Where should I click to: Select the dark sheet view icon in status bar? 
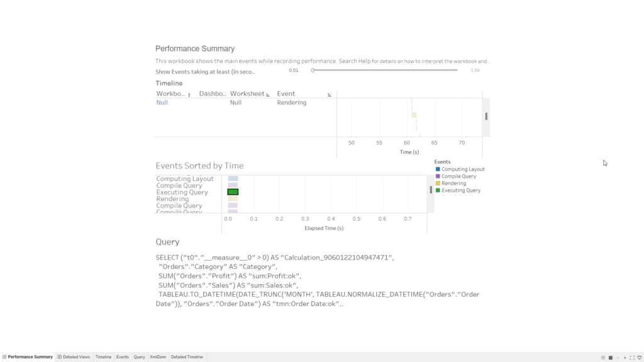[x=611, y=358]
